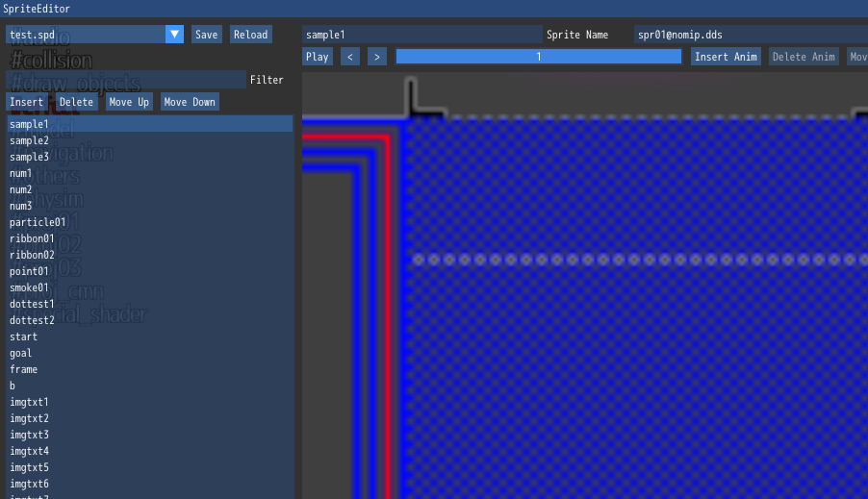Click the sample1 name input field
868x499 pixels.
click(x=421, y=35)
